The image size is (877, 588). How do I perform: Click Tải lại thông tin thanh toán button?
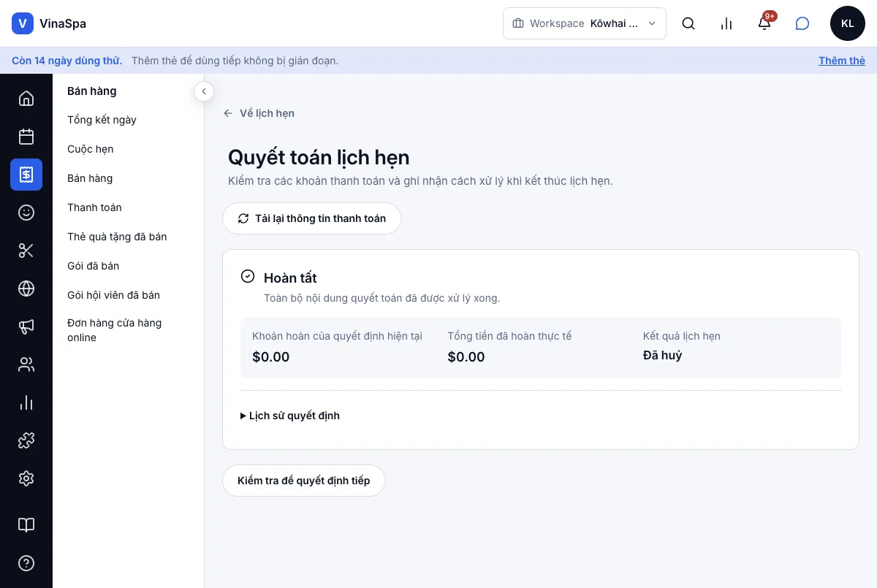pos(312,218)
